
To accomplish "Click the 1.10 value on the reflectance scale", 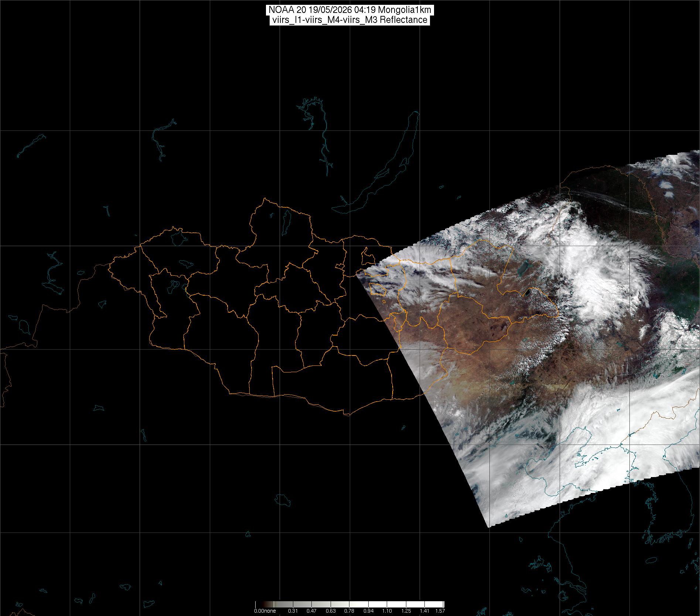I will click(387, 611).
